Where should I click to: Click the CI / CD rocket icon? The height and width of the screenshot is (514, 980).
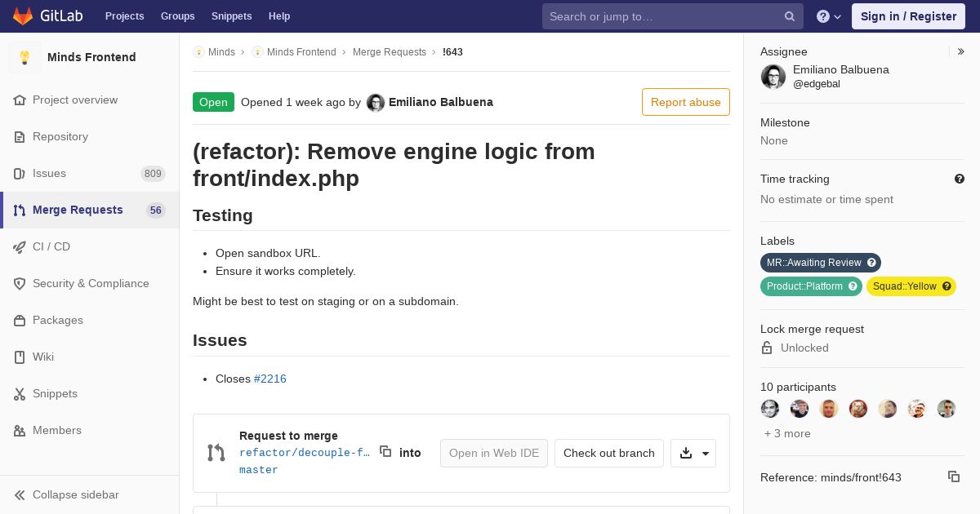tap(20, 246)
